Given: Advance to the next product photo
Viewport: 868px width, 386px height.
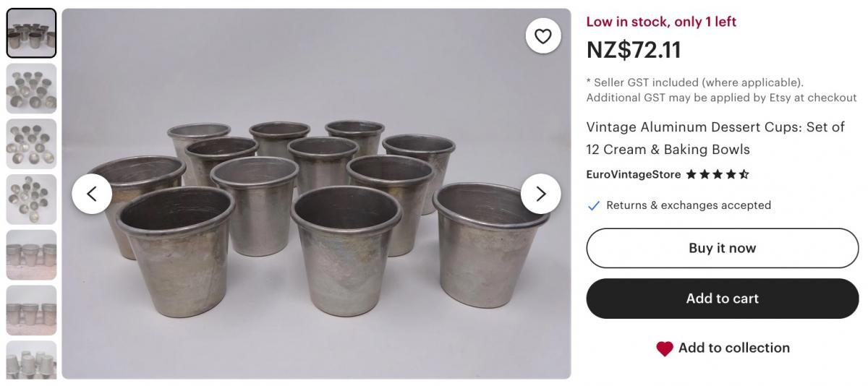Looking at the screenshot, I should (540, 194).
